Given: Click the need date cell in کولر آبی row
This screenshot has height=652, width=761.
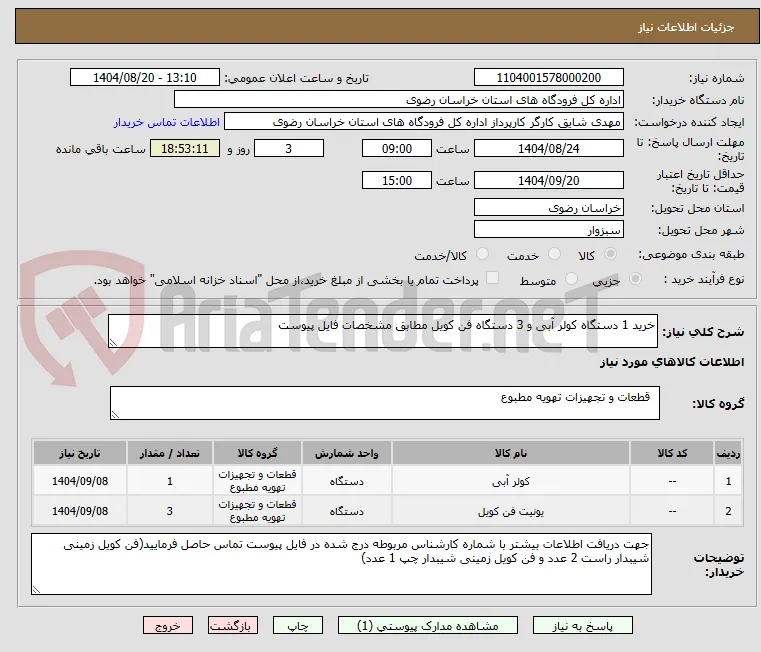Looking at the screenshot, I should point(80,481).
